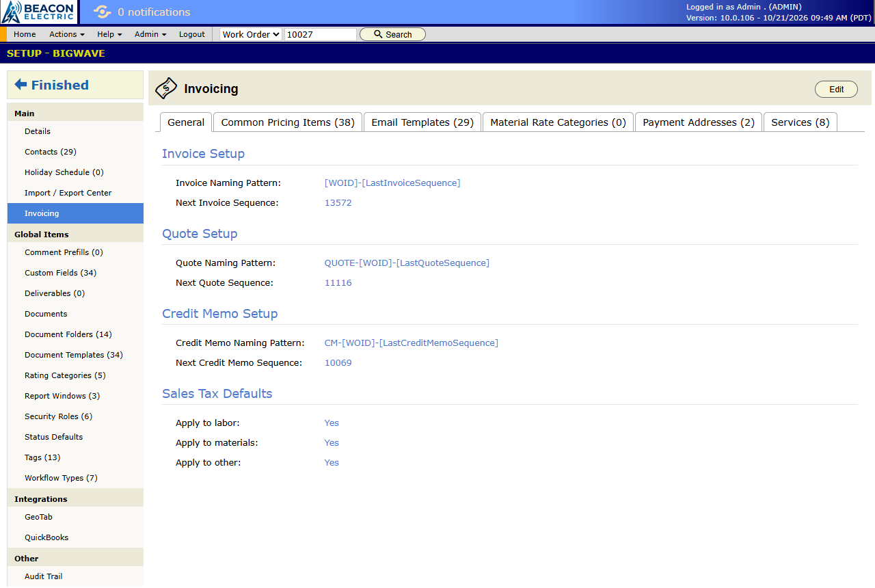
Task: Open the Actions dropdown menu
Action: click(67, 34)
